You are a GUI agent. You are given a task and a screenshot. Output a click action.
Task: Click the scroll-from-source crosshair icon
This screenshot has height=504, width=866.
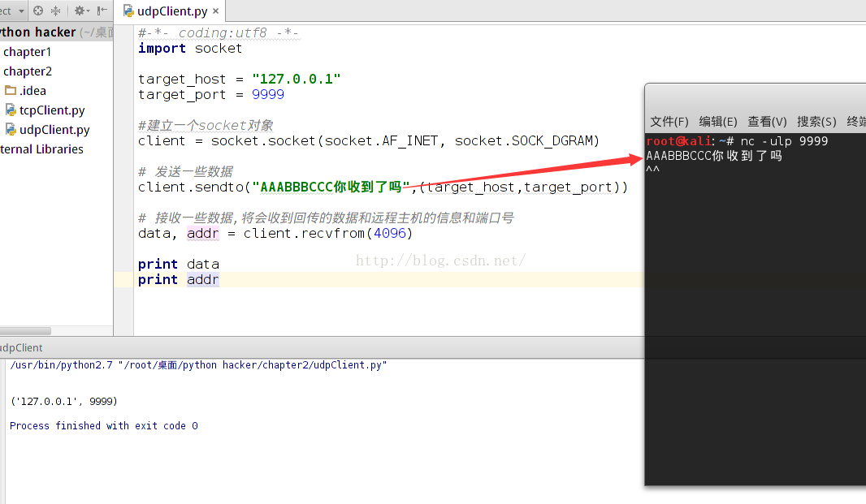tap(38, 11)
